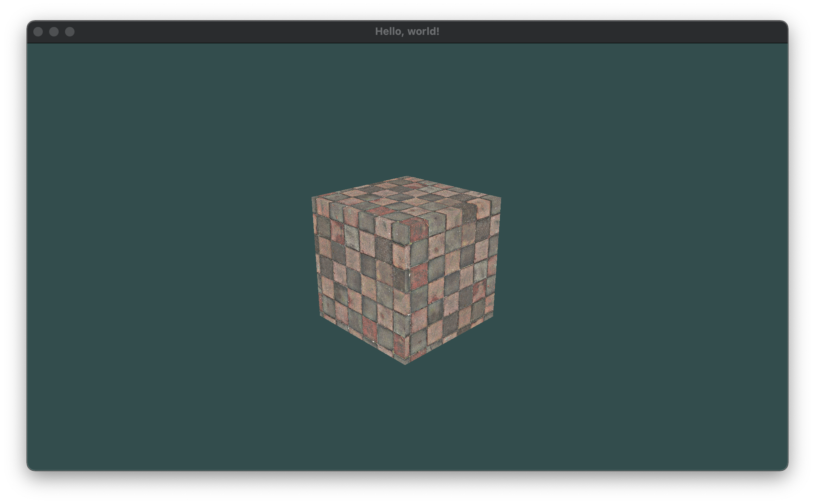
Task: Click the empty title bar right of the title
Action: (x=595, y=32)
